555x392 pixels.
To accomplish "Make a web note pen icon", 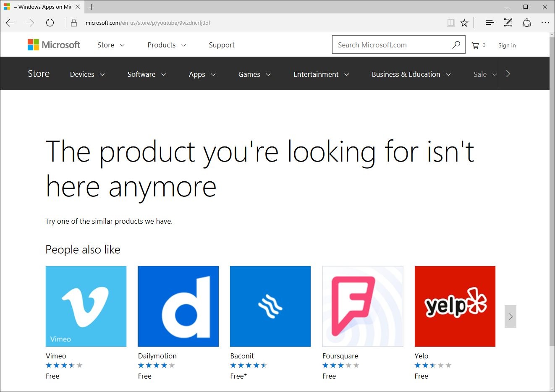I will [508, 23].
